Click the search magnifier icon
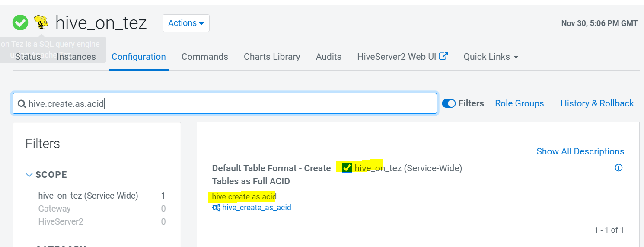The height and width of the screenshot is (247, 644). (22, 103)
